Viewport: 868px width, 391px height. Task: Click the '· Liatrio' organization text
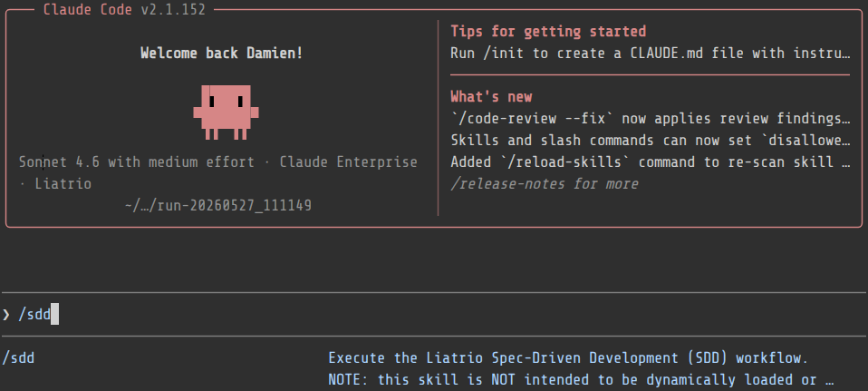click(x=55, y=183)
